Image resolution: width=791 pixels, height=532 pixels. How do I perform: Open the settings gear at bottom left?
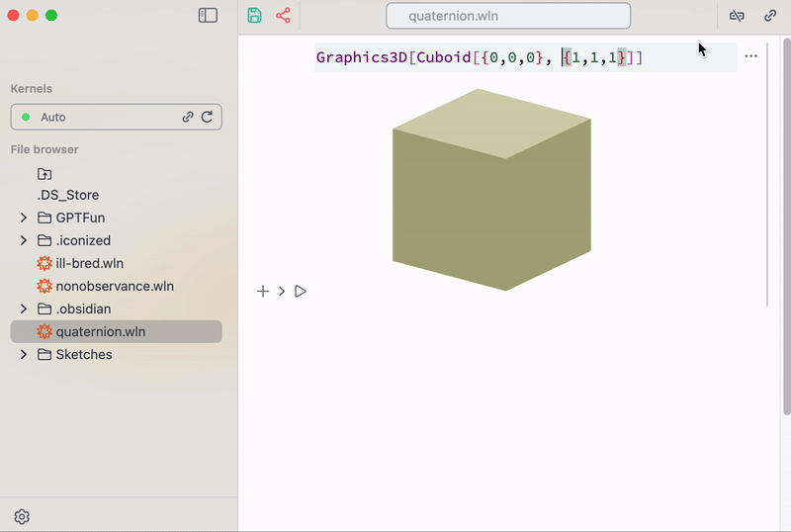click(x=22, y=516)
